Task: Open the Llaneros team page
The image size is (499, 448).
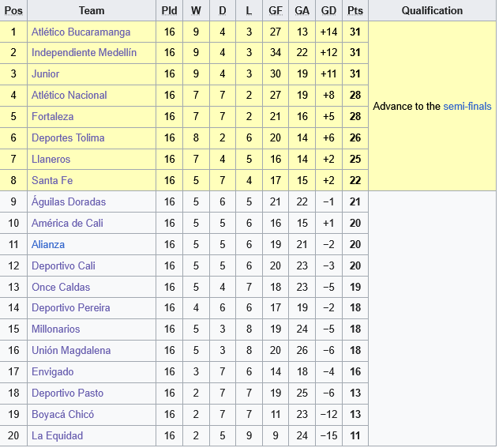Action: pyautogui.click(x=51, y=160)
